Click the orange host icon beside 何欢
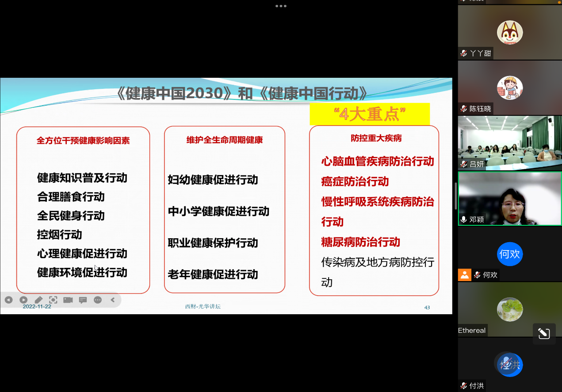This screenshot has height=392, width=562. 464,275
